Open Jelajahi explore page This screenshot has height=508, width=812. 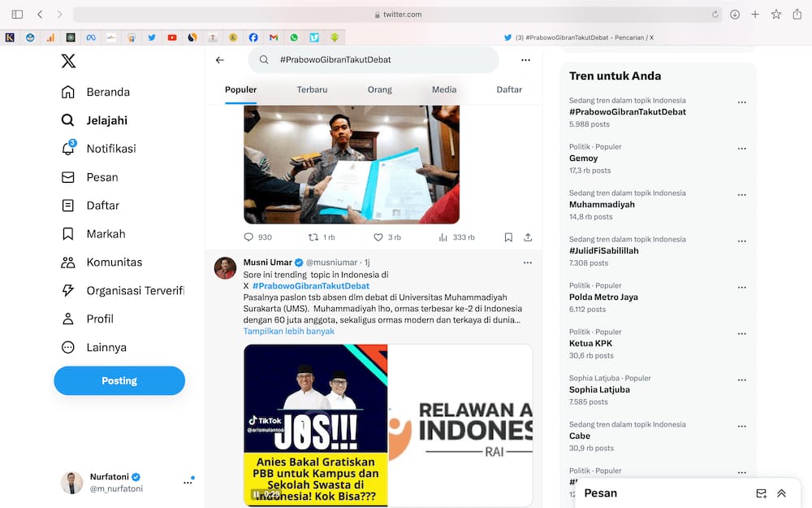pyautogui.click(x=94, y=121)
